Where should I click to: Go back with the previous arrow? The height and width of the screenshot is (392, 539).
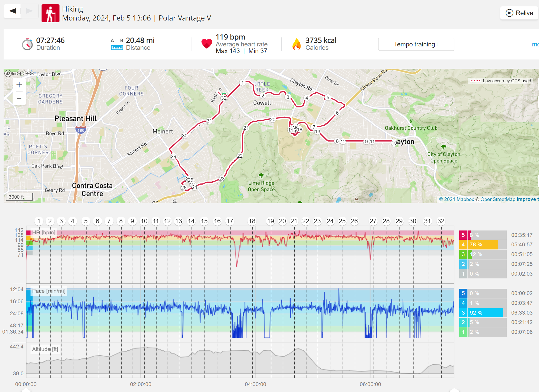click(12, 11)
